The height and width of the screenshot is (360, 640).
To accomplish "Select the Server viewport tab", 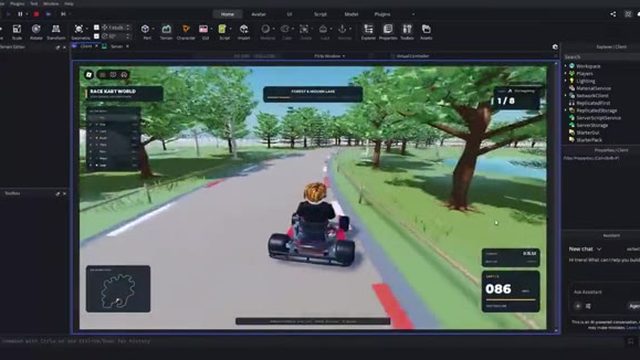I will [x=116, y=47].
